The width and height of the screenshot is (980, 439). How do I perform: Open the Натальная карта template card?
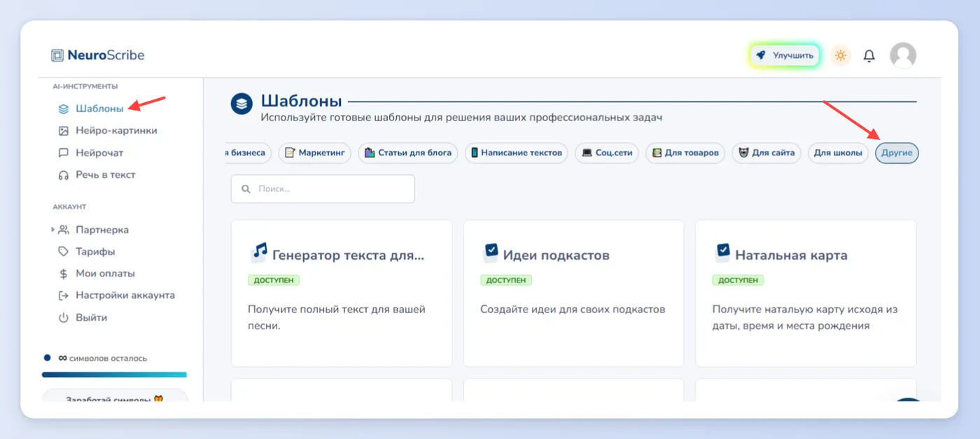(806, 293)
